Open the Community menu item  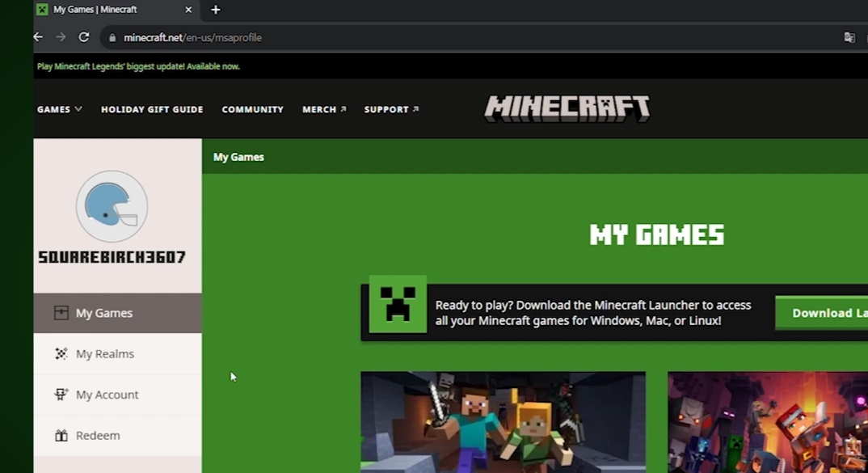click(252, 110)
